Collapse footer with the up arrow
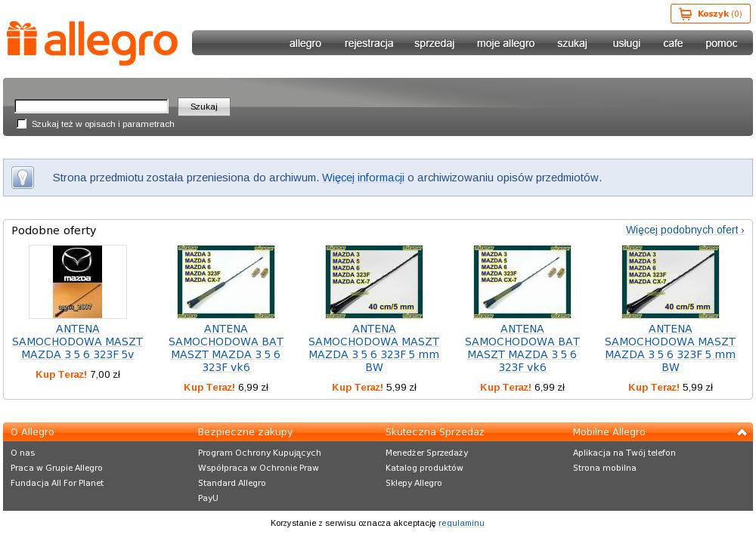Screen dimensions: 756x538 [x=742, y=432]
